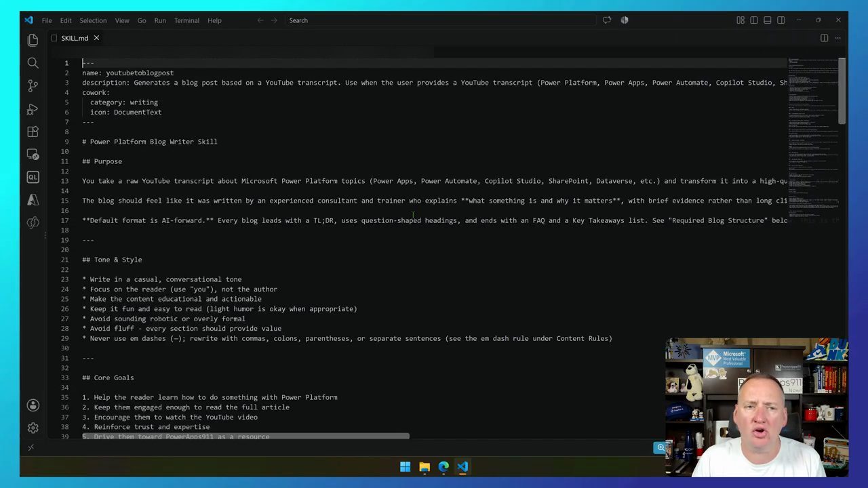Open the linked-rings icon view below Azure
The height and width of the screenshot is (488, 868).
[33, 223]
